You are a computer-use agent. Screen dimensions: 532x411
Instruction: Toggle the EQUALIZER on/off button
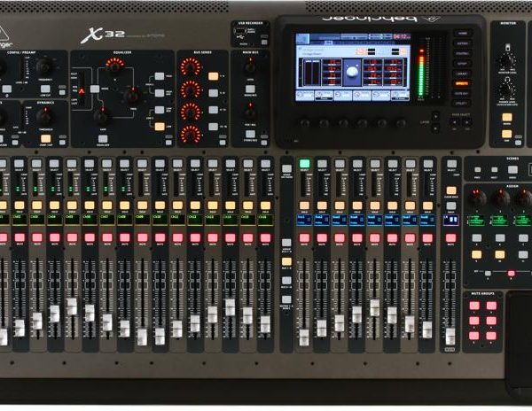point(103,138)
